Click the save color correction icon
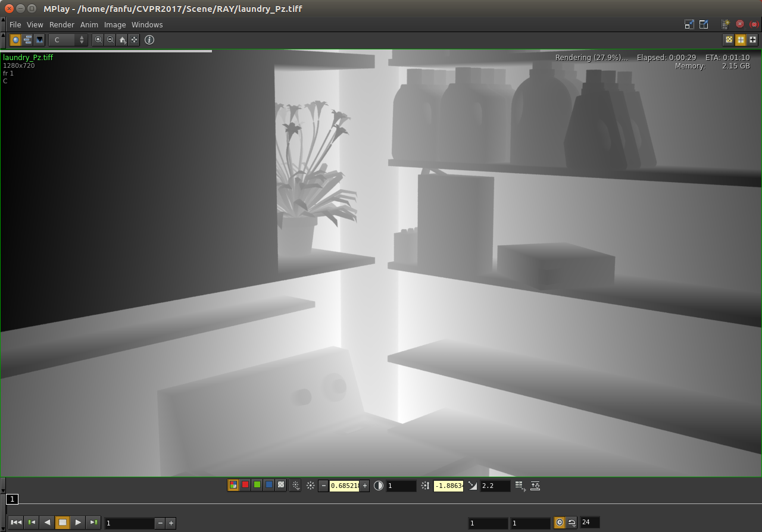The image size is (762, 532). coord(535,486)
